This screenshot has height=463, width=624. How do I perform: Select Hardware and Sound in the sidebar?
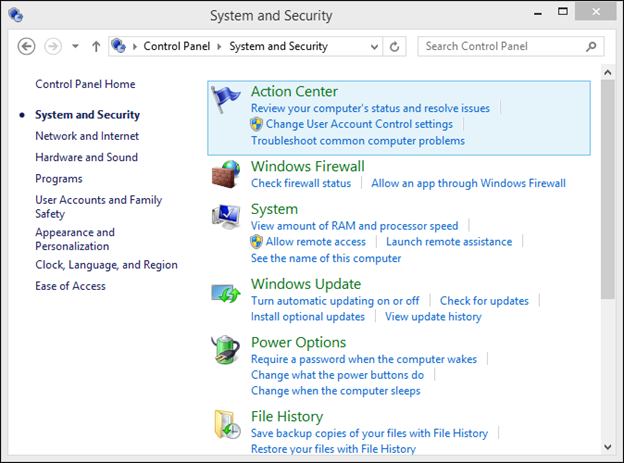pyautogui.click(x=86, y=157)
